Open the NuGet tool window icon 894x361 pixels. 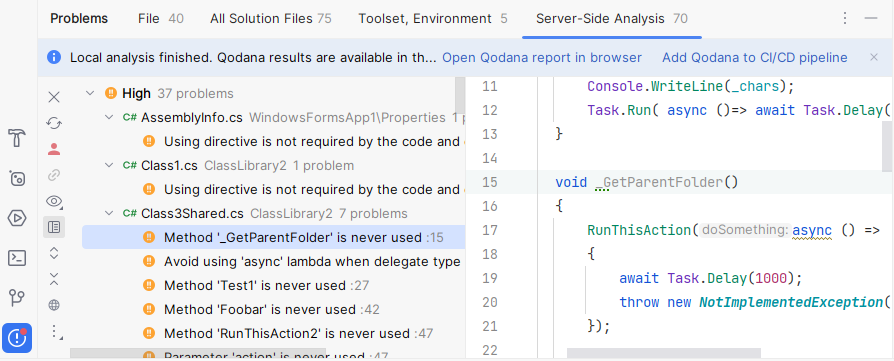(x=17, y=179)
